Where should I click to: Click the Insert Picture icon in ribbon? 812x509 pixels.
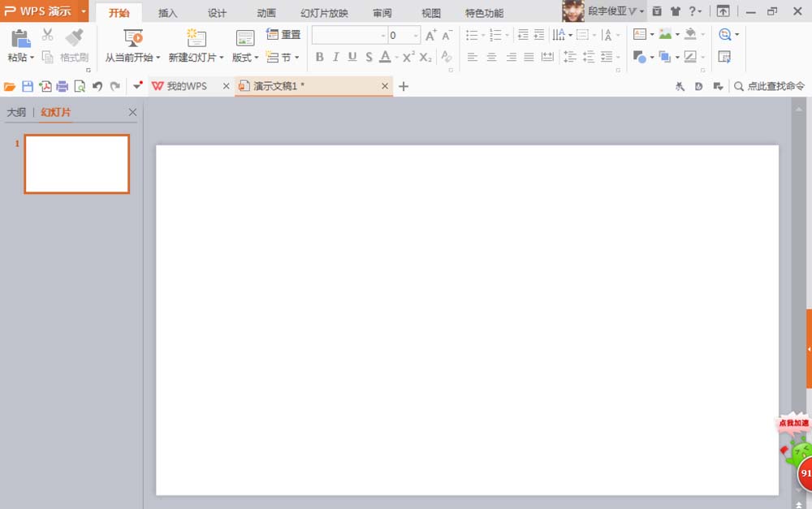tap(666, 35)
